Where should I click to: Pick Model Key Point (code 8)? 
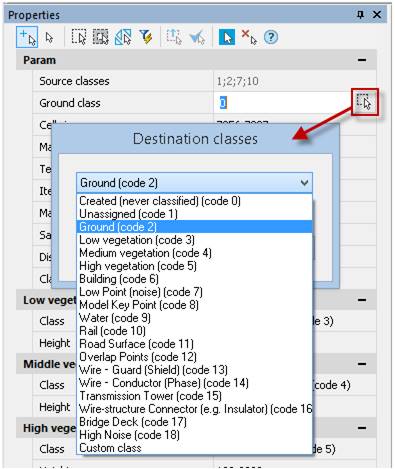(194, 305)
